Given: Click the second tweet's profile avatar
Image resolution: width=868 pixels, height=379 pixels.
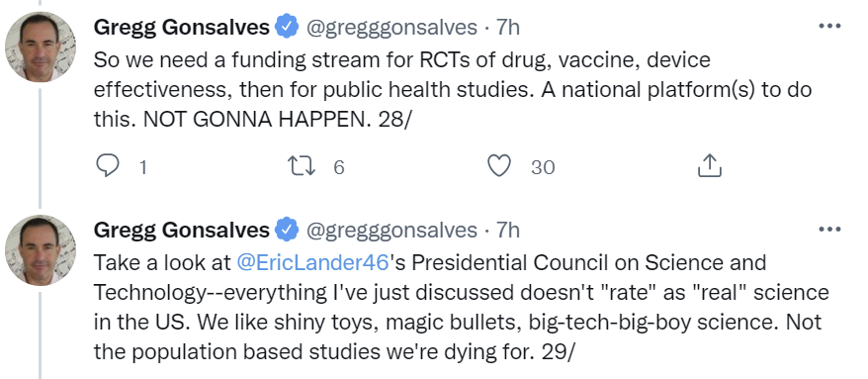Looking at the screenshot, I should coord(41,250).
